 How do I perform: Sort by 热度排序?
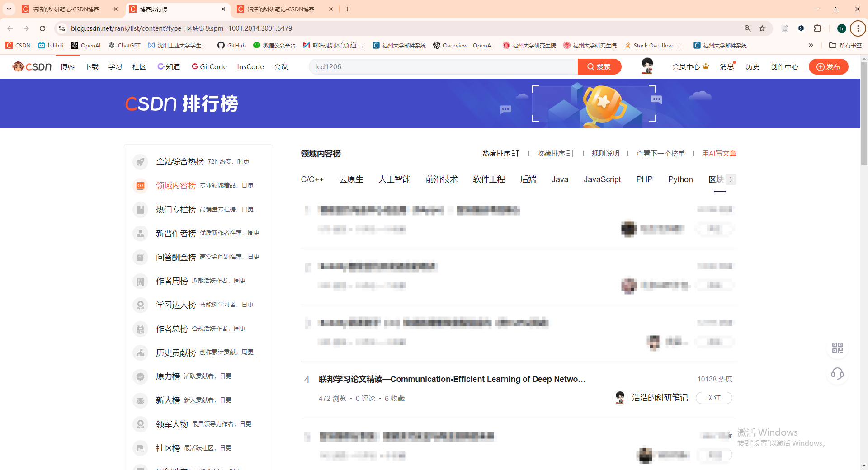click(x=501, y=154)
